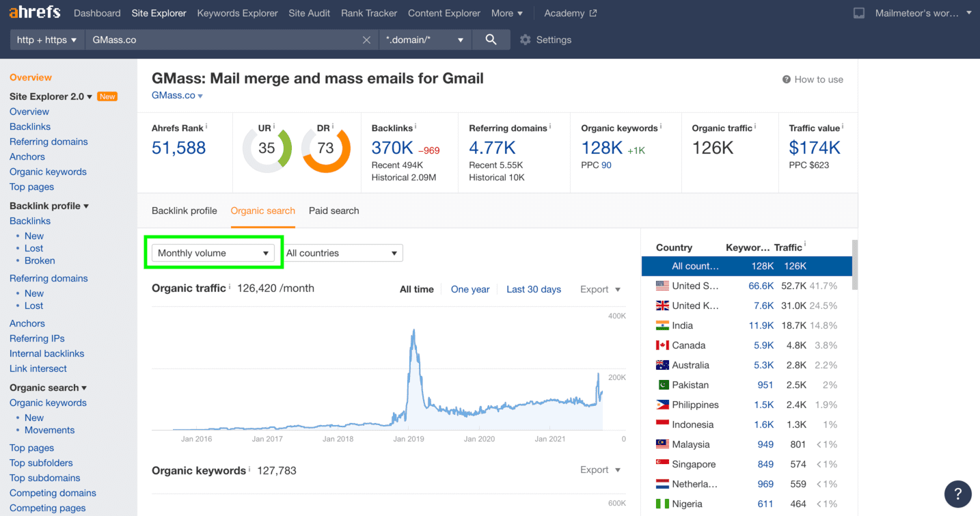The height and width of the screenshot is (516, 980).
Task: Collapse the Backlink profile sidebar section
Action: [49, 206]
